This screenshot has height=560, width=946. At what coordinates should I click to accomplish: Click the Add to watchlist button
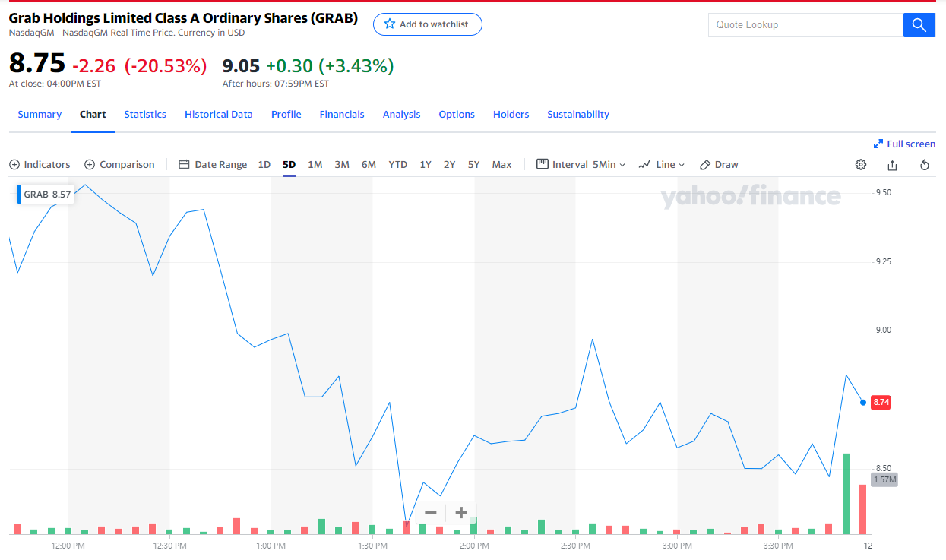[428, 24]
